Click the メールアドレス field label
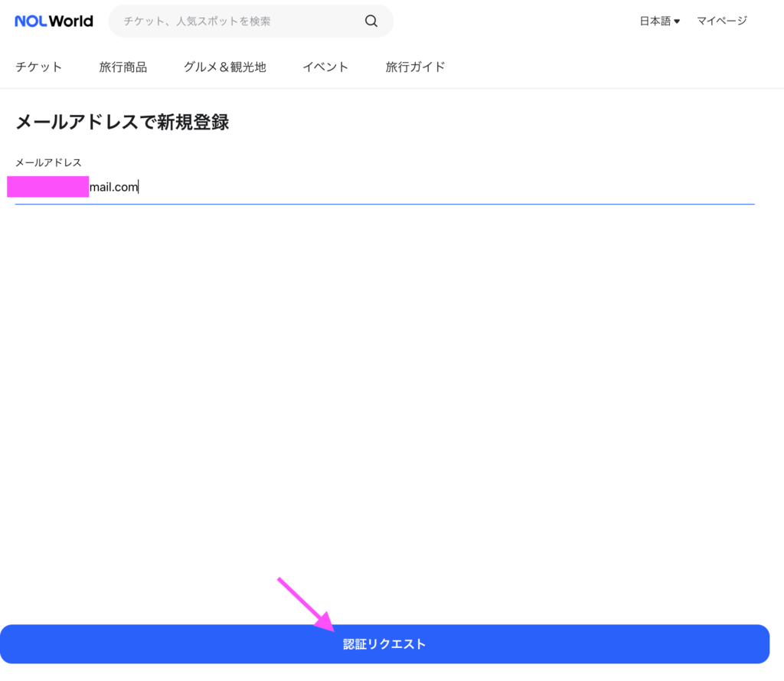This screenshot has width=784, height=681. 48,162
